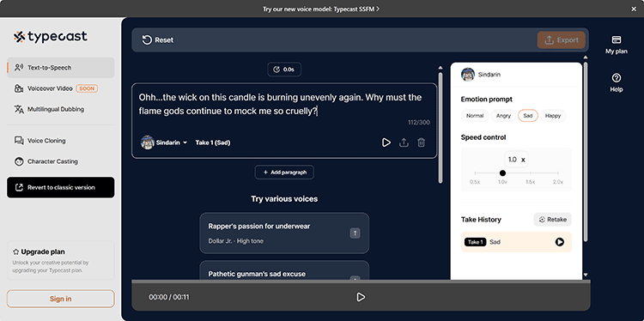
Task: Click Dollar Jr. - High tone text
Action: point(236,241)
